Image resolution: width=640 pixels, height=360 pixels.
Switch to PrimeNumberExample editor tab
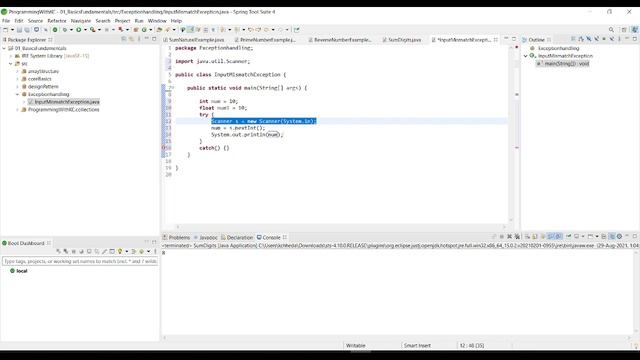(265, 40)
